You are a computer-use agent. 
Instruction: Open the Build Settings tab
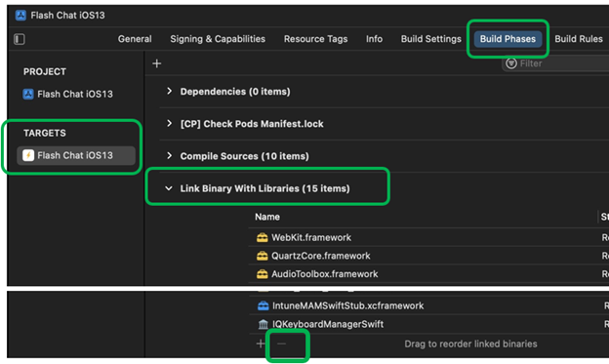[x=431, y=39]
